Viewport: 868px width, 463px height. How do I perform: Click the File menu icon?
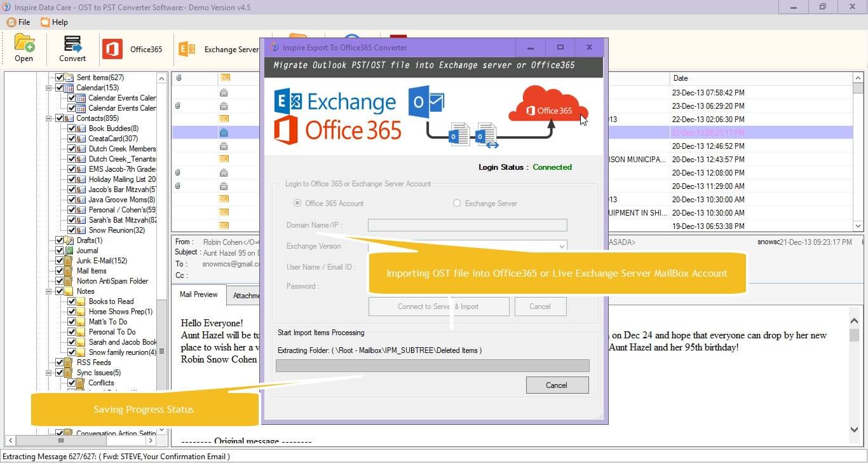11,22
